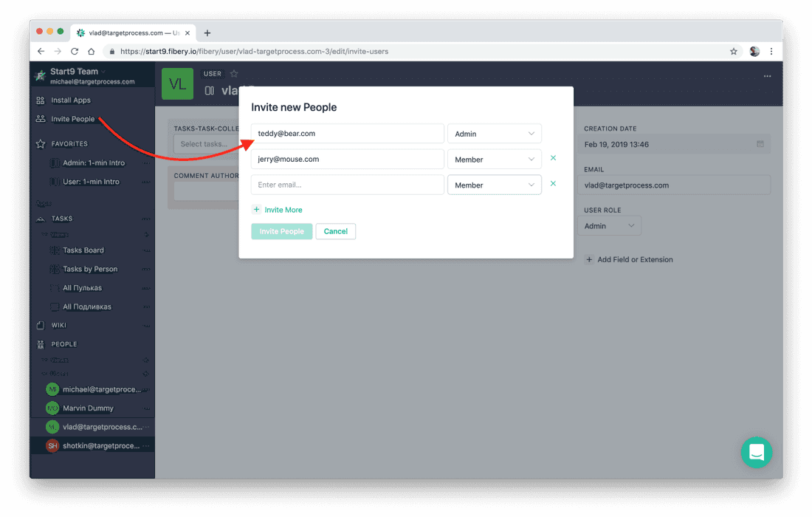This screenshot has height=517, width=812.
Task: Open the ellipsis menu near the user header
Action: 766,75
